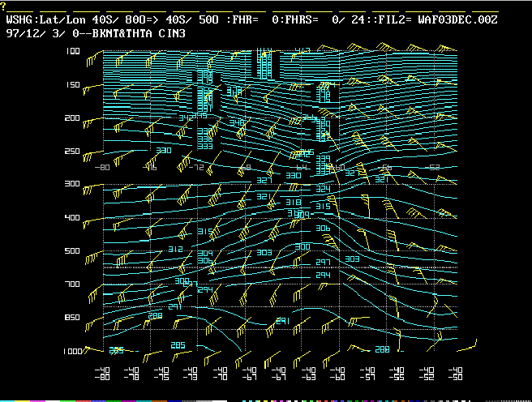
Task: Click the 312 theta contour label
Action: (x=175, y=249)
